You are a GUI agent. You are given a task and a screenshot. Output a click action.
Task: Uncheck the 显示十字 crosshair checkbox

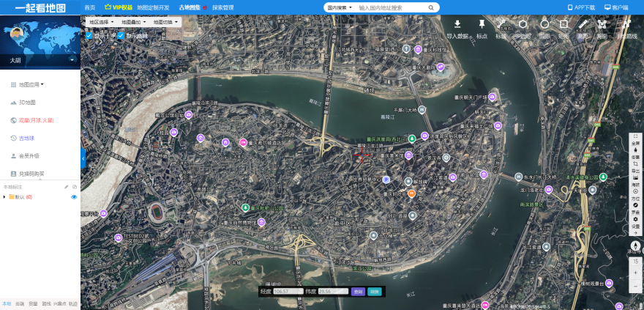point(89,36)
